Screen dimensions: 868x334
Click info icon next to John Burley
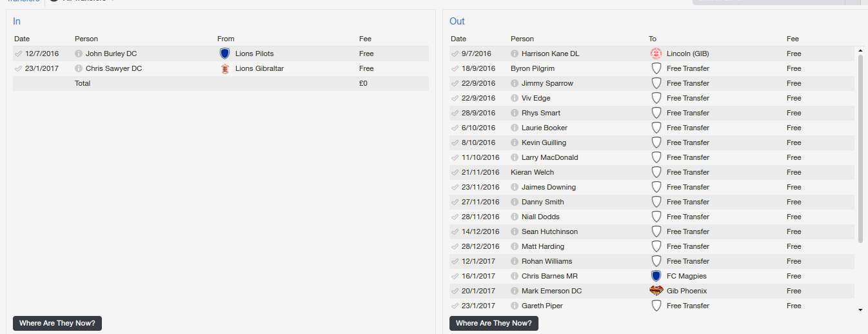pyautogui.click(x=79, y=54)
